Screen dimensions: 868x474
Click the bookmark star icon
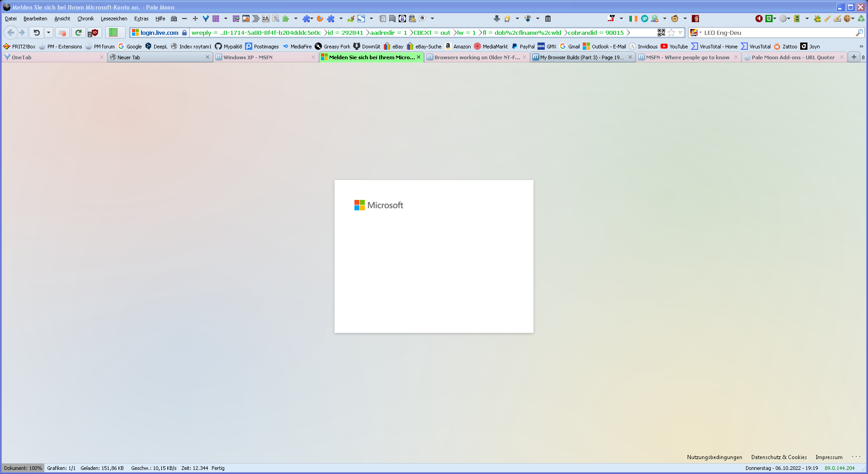tap(671, 33)
